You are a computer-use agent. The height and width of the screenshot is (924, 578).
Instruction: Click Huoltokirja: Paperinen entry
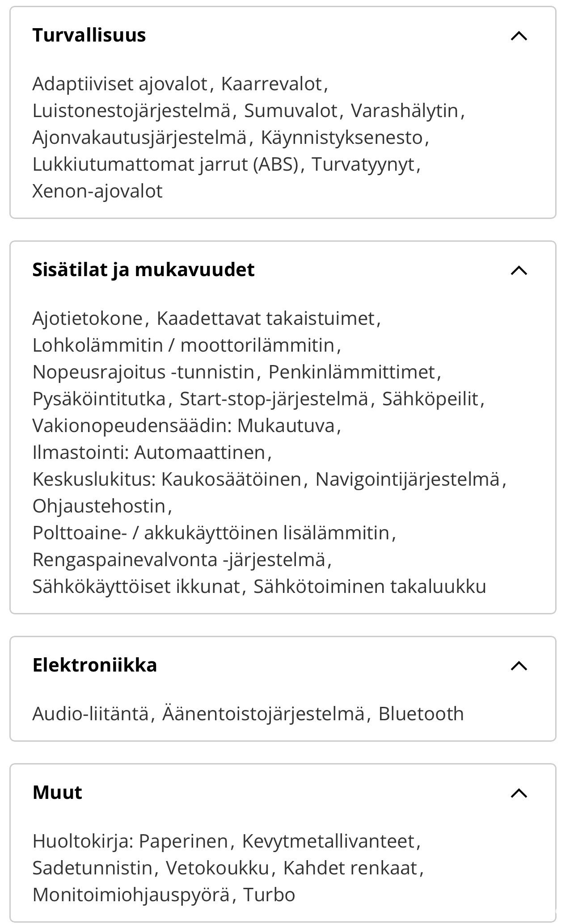tap(130, 841)
